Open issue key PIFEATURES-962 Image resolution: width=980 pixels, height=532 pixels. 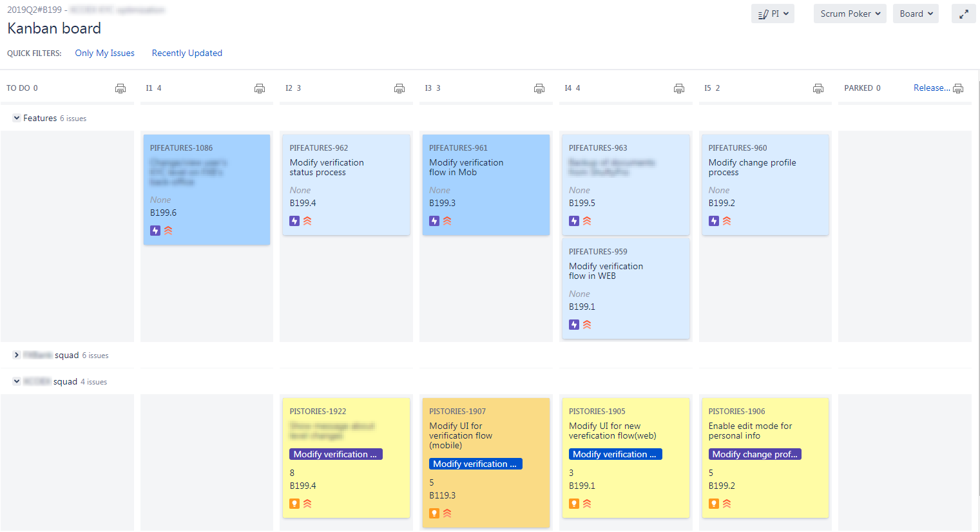click(319, 147)
